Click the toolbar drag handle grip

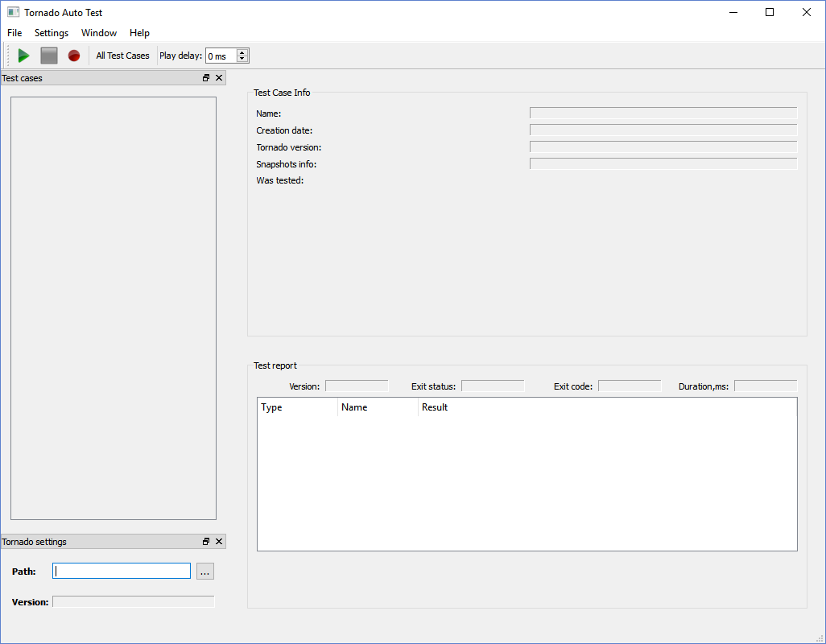click(7, 56)
